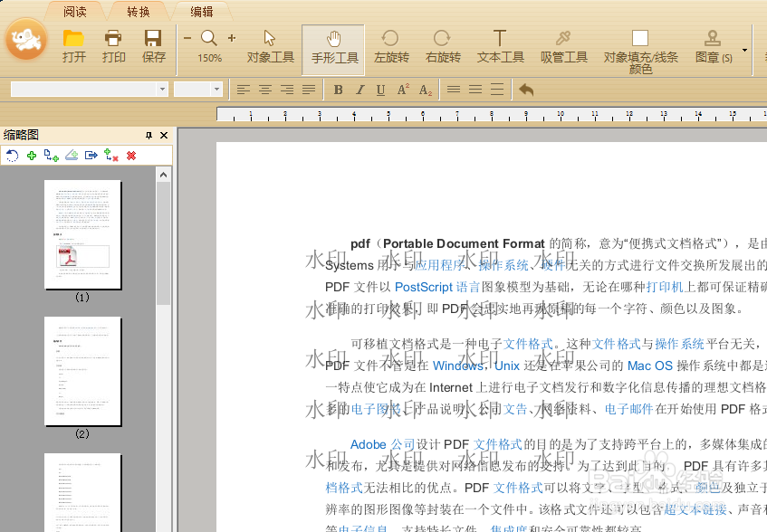The height and width of the screenshot is (532, 767).
Task: Switch to the 阅读 tab
Action: pos(75,11)
